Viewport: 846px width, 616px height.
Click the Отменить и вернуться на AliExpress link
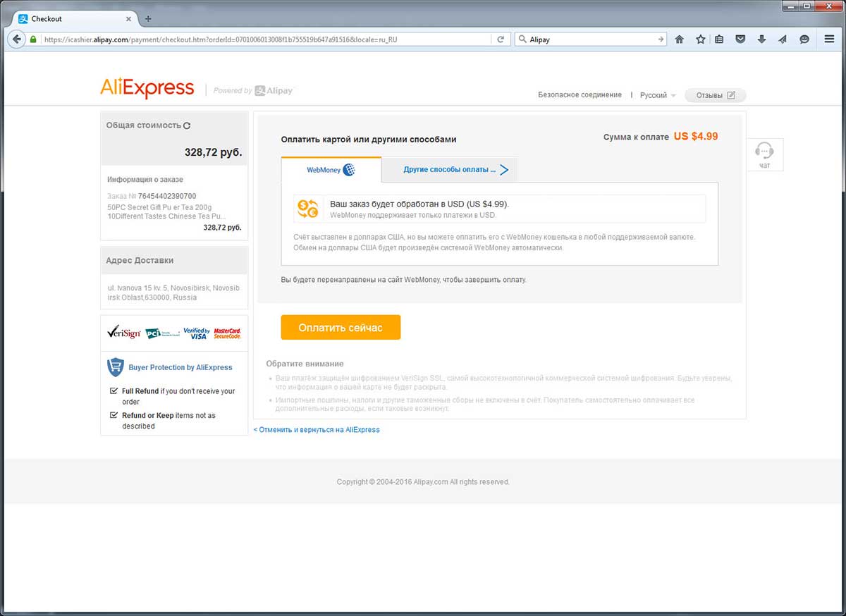(317, 429)
